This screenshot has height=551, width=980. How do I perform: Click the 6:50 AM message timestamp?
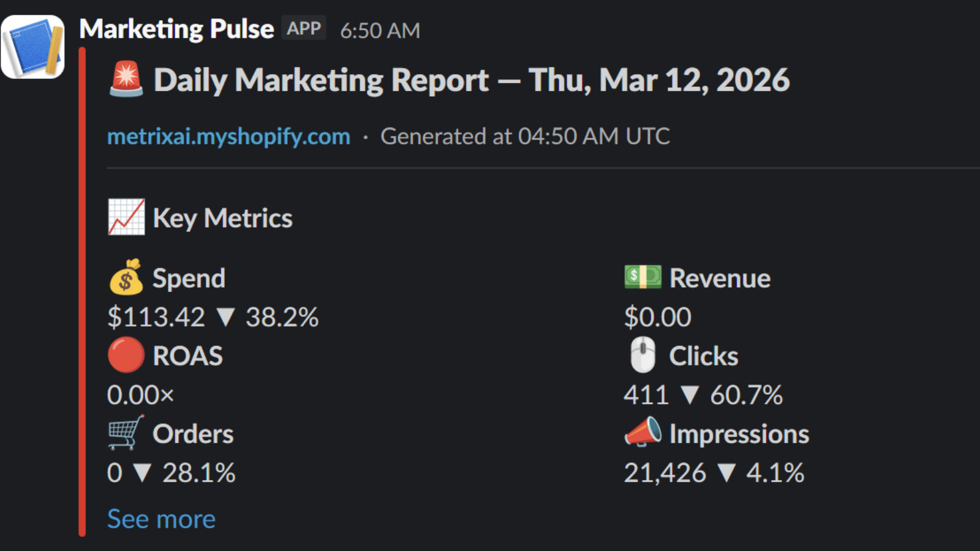(380, 31)
